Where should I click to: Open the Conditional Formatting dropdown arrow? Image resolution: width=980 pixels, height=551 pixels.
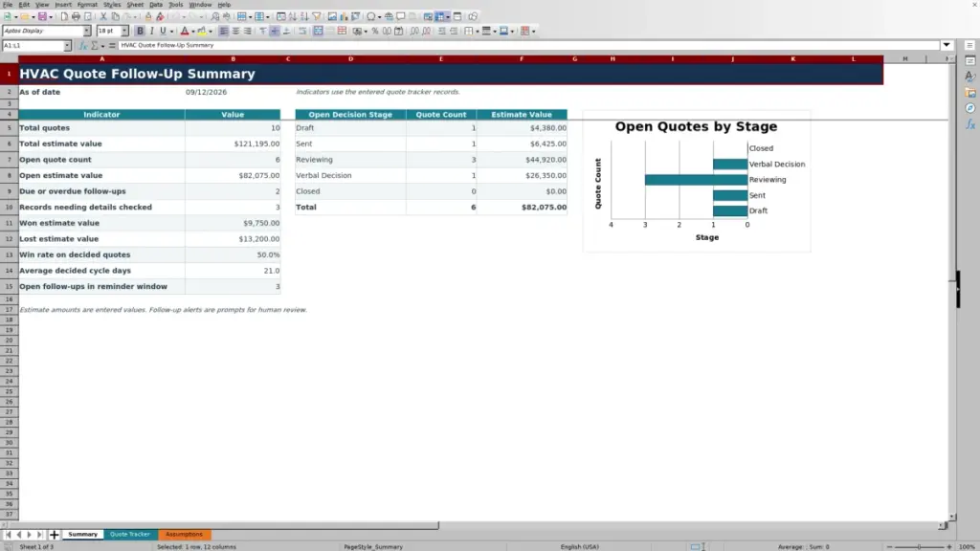click(533, 31)
